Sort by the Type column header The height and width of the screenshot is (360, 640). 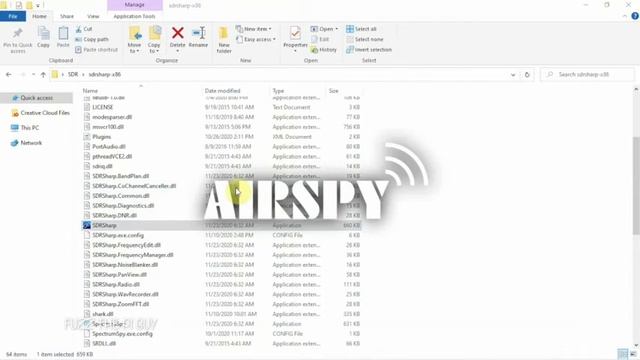278,91
